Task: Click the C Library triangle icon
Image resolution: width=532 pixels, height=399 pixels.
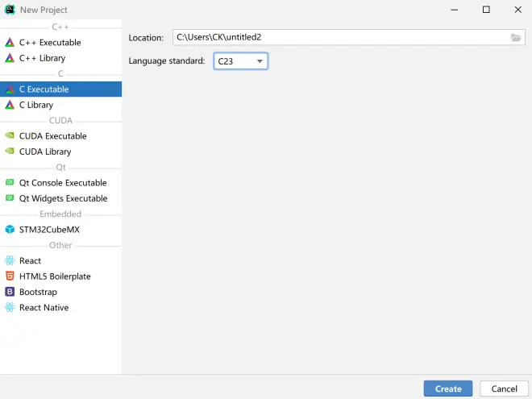Action: click(10, 105)
